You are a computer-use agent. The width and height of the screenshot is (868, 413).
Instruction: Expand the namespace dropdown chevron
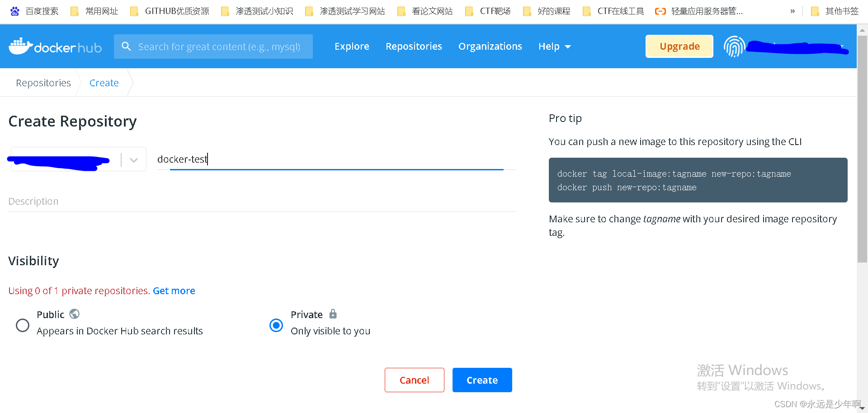coord(134,160)
